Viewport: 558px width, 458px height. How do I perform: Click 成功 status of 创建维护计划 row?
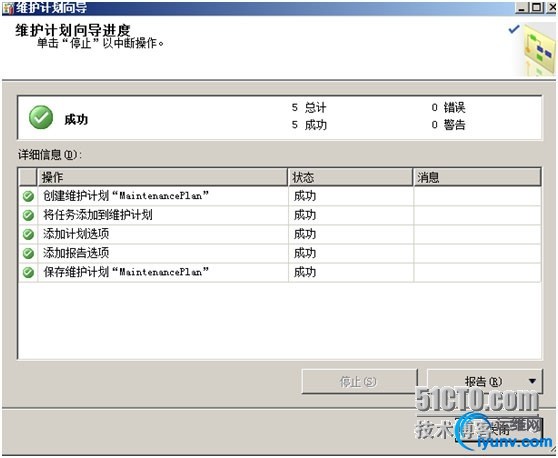pos(305,196)
